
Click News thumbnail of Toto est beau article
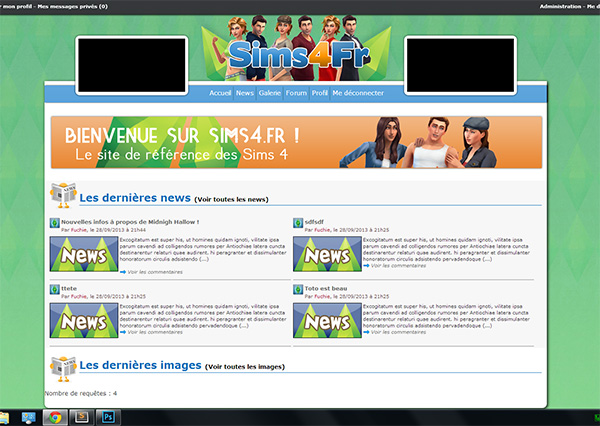[327, 320]
